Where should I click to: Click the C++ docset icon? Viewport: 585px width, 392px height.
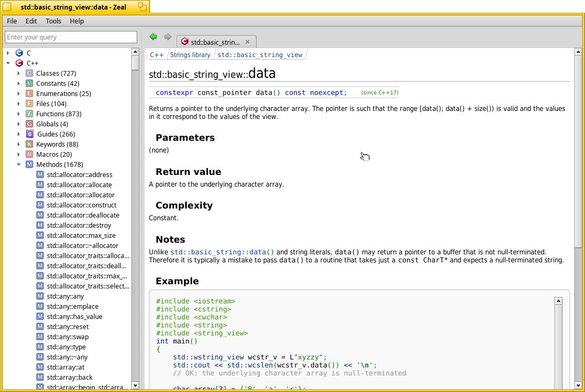coord(19,63)
